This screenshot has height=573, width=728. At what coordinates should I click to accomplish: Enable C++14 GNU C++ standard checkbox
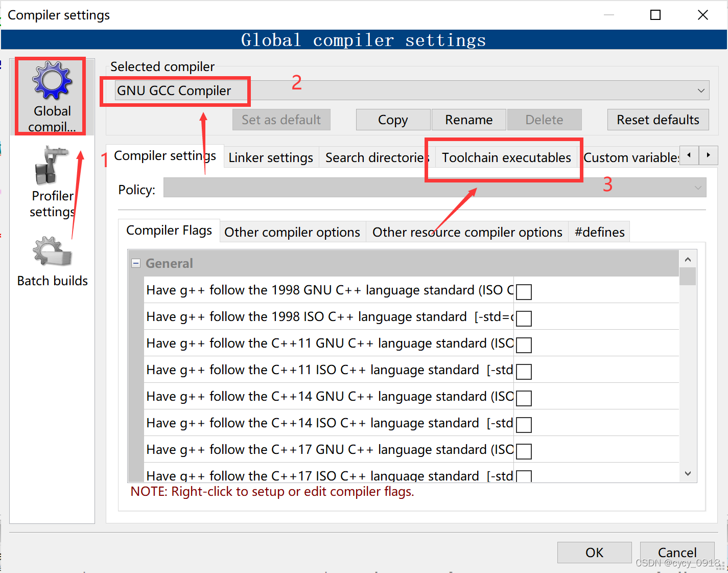pos(524,398)
